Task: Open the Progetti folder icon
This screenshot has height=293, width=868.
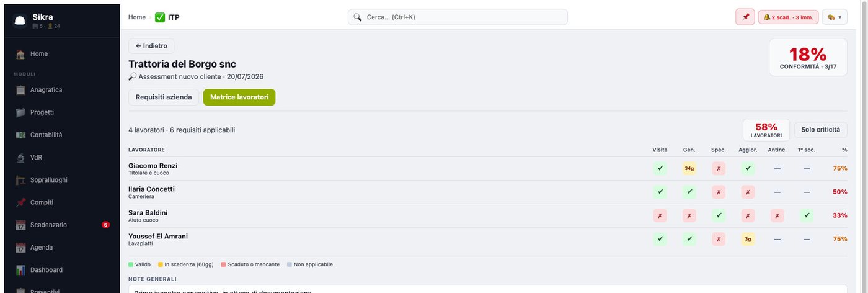Action: (20, 112)
